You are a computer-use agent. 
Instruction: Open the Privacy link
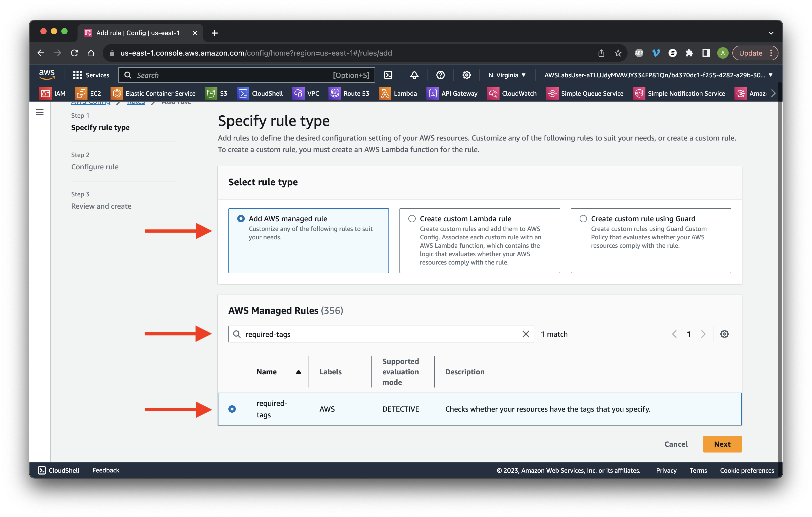666,470
